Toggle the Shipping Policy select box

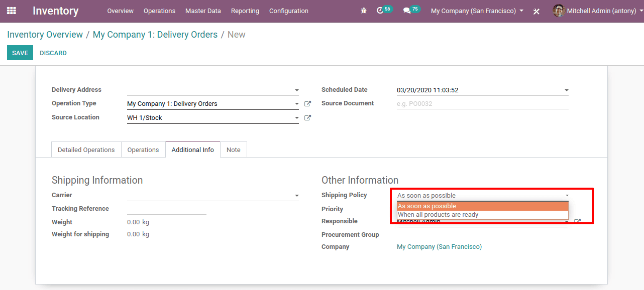pyautogui.click(x=483, y=196)
